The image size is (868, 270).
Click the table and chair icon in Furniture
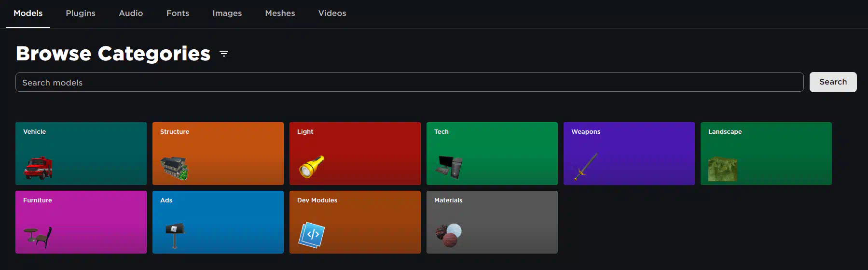[x=38, y=237]
